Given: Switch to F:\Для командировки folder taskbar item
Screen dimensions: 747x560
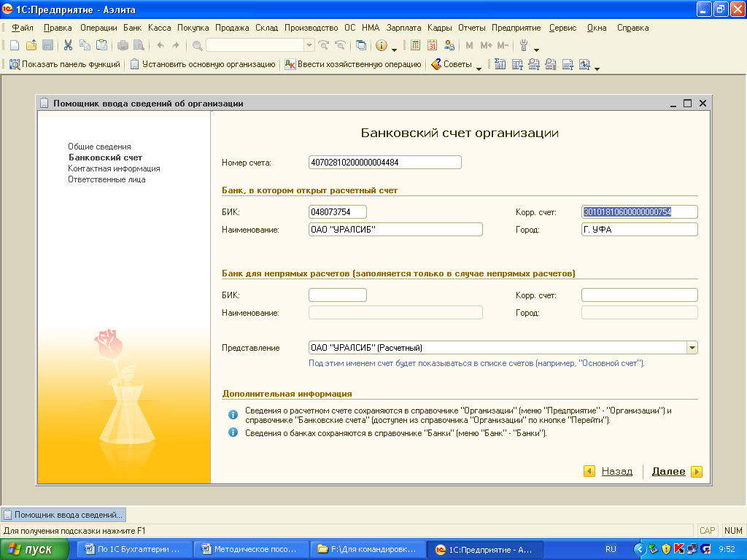Looking at the screenshot, I should coord(368,550).
